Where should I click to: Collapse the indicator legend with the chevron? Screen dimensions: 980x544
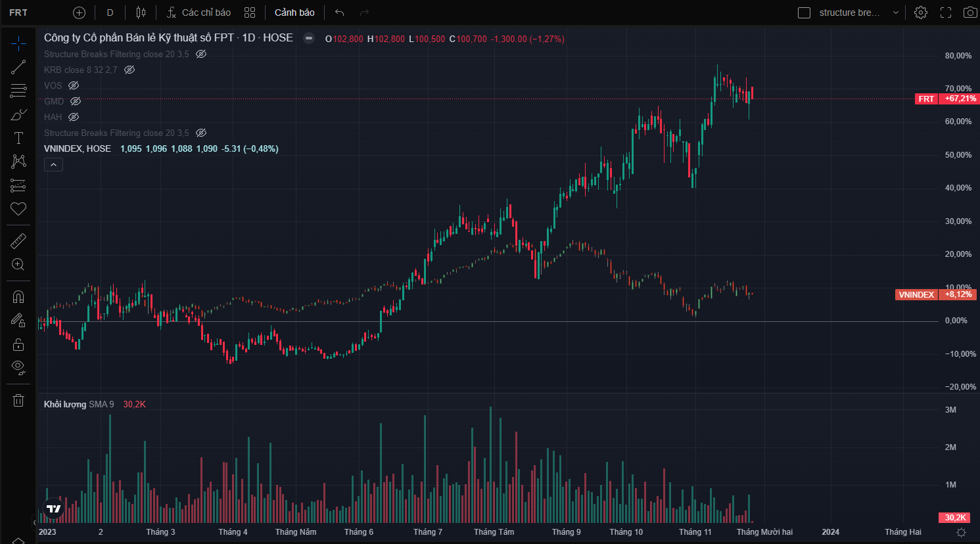[54, 164]
